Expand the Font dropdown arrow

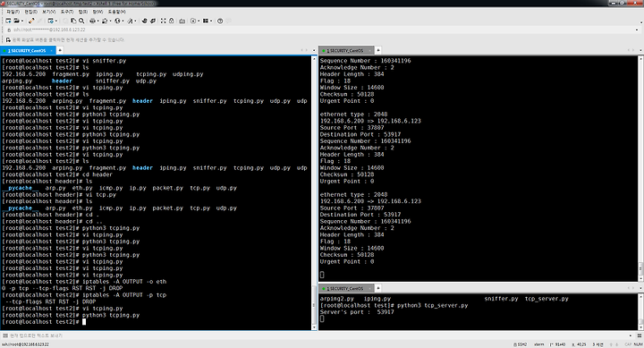135,21
